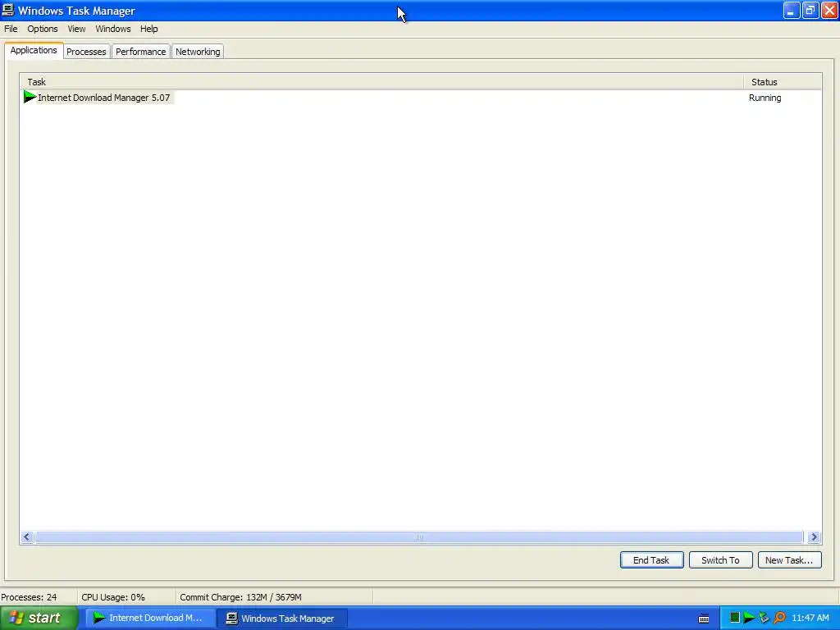The width and height of the screenshot is (840, 630).
Task: Click the 11:47 AM system clock
Action: point(810,618)
